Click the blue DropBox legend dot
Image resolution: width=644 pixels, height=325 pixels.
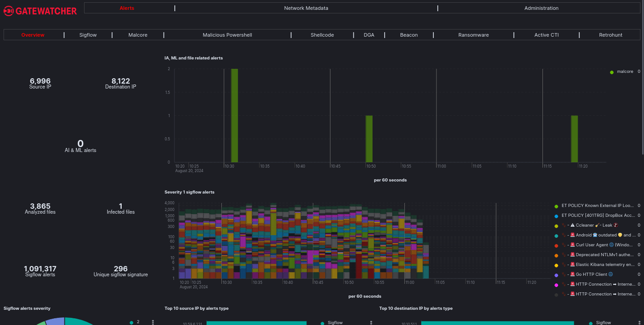556,216
